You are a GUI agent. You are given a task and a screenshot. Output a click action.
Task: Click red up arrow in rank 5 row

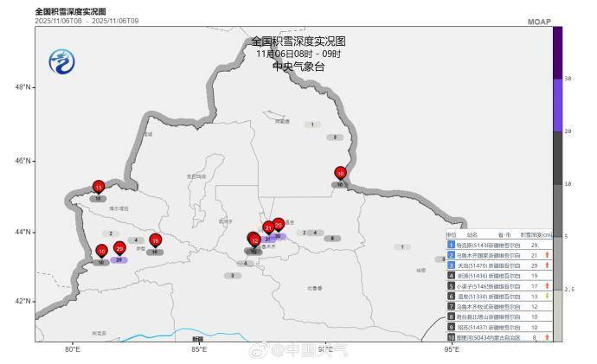549,285
